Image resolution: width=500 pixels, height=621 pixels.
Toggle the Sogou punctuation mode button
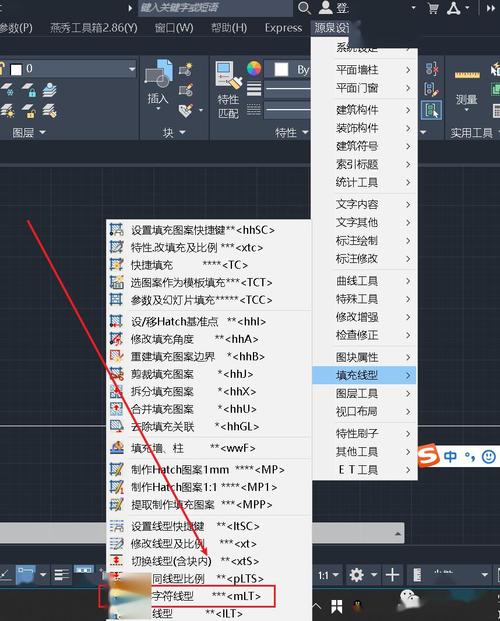pyautogui.click(x=470, y=457)
